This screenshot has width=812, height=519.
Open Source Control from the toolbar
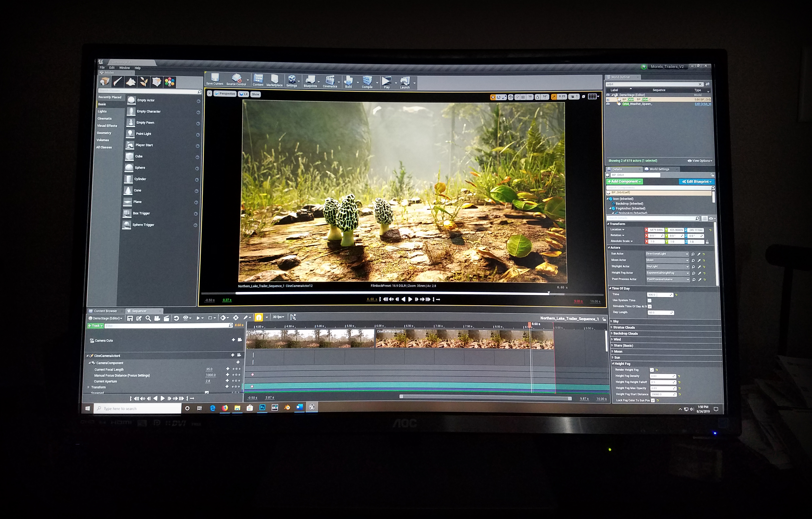tap(236, 80)
